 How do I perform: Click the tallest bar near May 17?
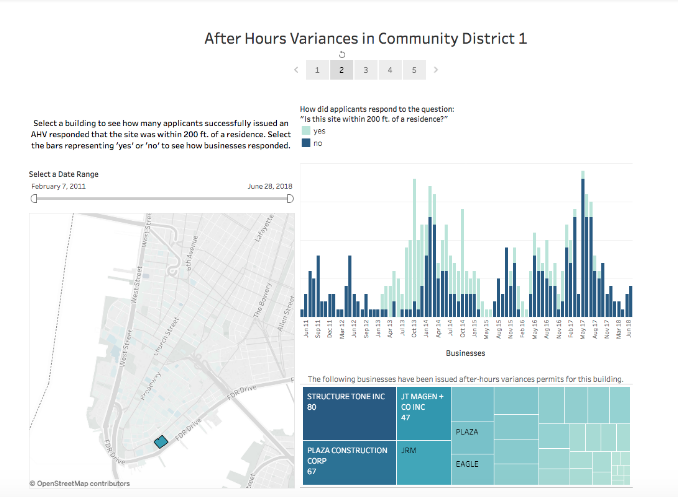pyautogui.click(x=582, y=250)
